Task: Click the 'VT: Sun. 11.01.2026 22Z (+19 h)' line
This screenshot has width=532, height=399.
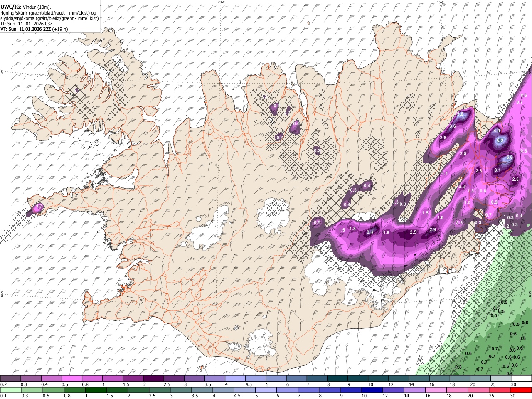Action: [34, 29]
